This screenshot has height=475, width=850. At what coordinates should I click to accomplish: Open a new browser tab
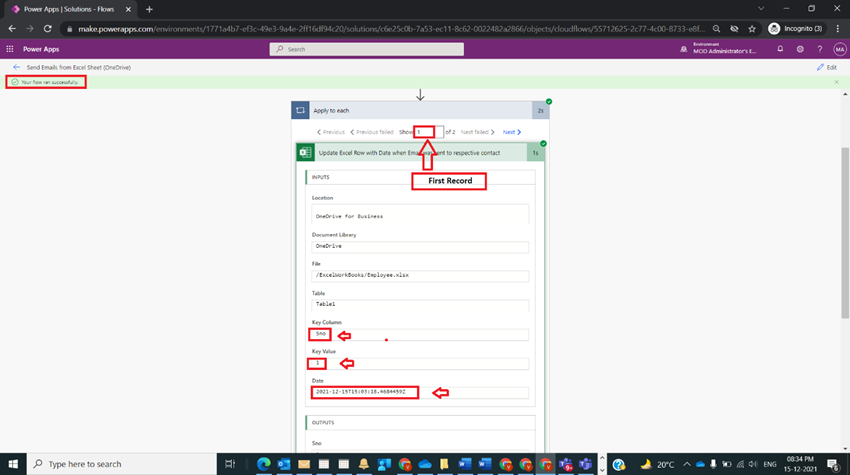pyautogui.click(x=149, y=9)
